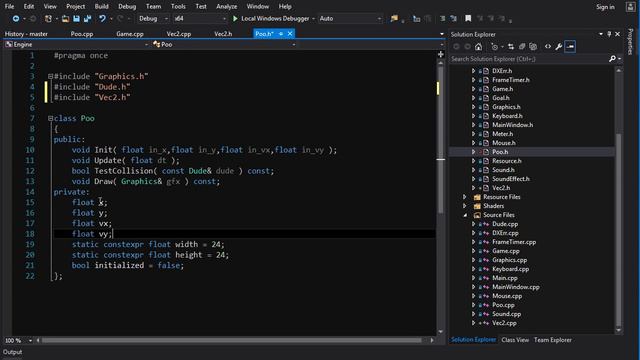Viewport: 640px width, 360px height.
Task: Collapse the class Poo code block
Action: (50, 119)
